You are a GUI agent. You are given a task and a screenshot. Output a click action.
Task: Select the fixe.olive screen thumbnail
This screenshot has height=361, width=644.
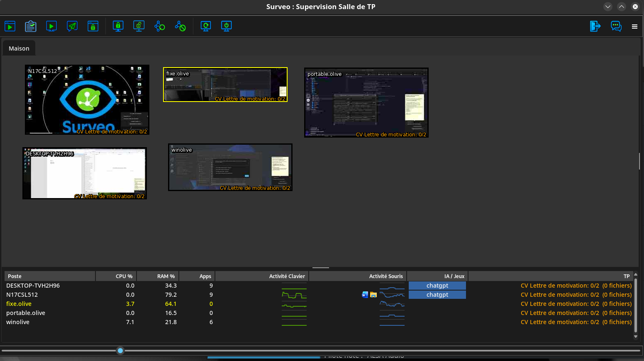coord(225,85)
